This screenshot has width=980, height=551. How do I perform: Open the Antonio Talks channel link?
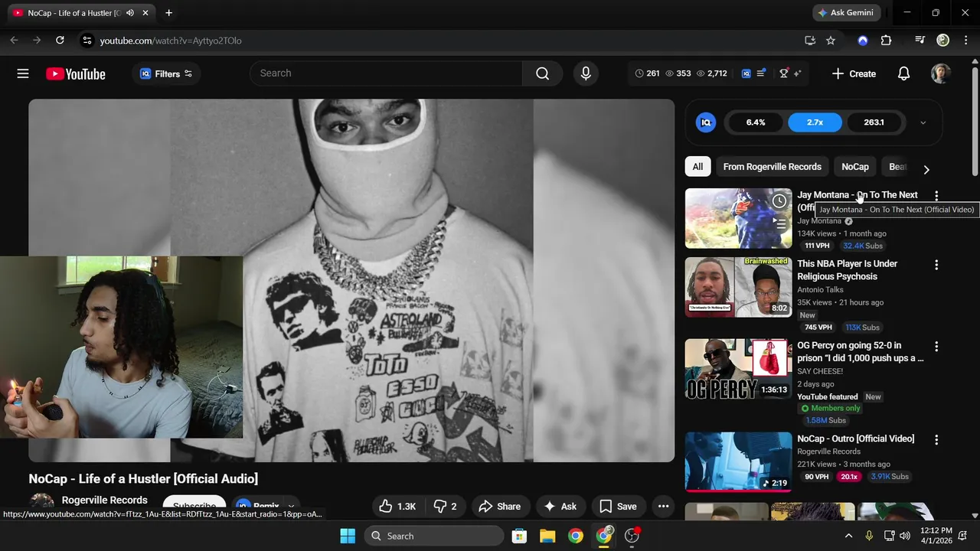pyautogui.click(x=820, y=290)
